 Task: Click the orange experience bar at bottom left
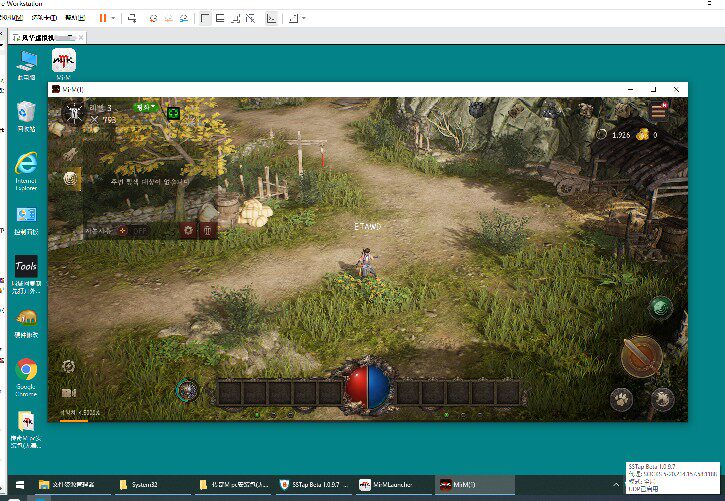click(x=74, y=421)
